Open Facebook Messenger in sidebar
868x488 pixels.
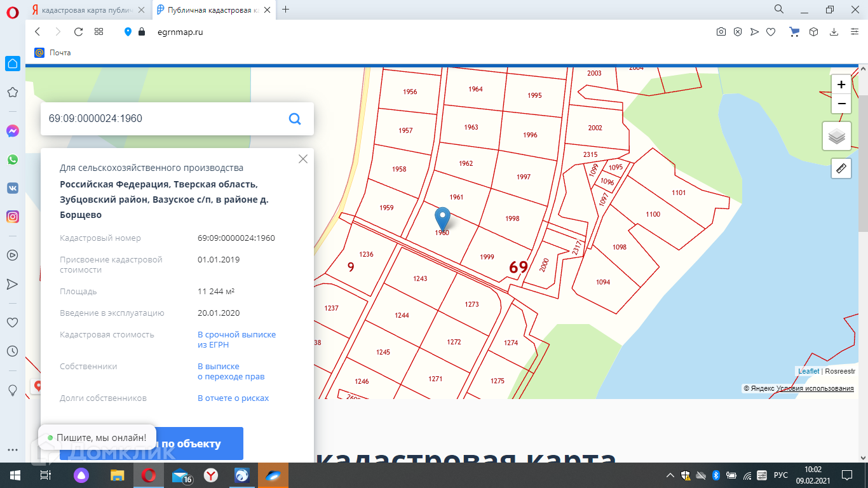13,131
